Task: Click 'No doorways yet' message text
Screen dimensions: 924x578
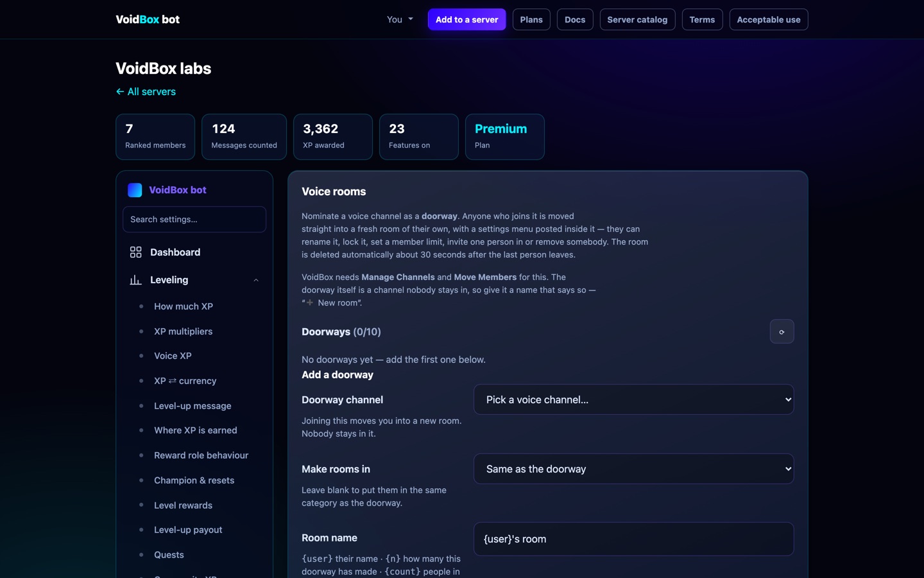Action: coord(393,360)
